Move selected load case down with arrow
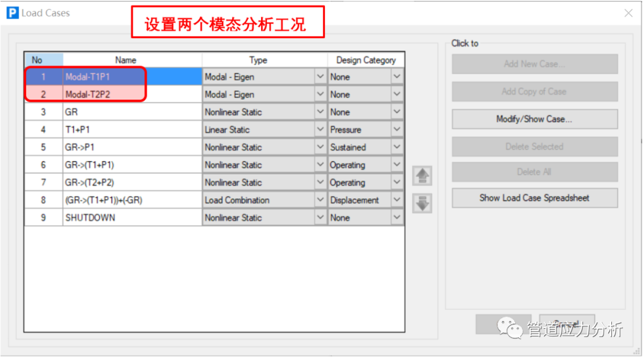Screen dimensions: 644x358 422,203
